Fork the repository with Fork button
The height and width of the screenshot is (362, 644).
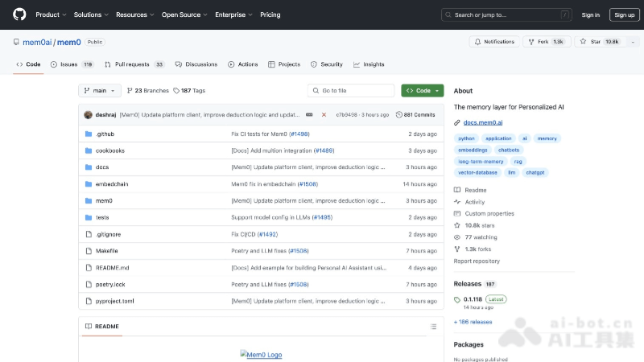tap(547, 42)
